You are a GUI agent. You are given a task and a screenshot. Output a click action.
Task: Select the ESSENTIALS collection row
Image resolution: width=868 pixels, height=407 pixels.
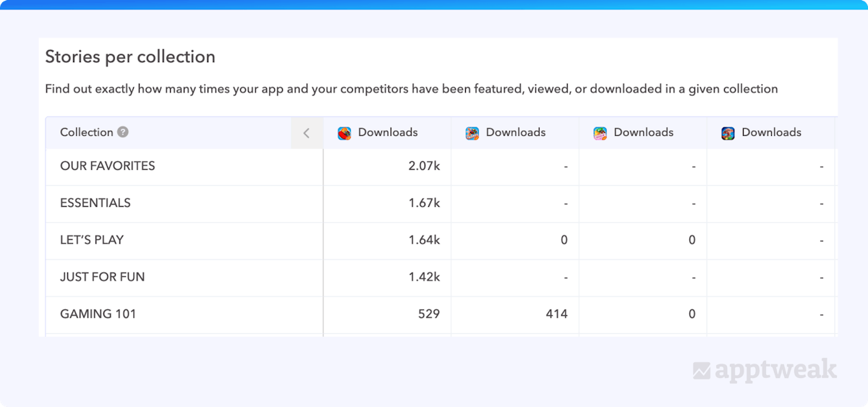coord(95,202)
